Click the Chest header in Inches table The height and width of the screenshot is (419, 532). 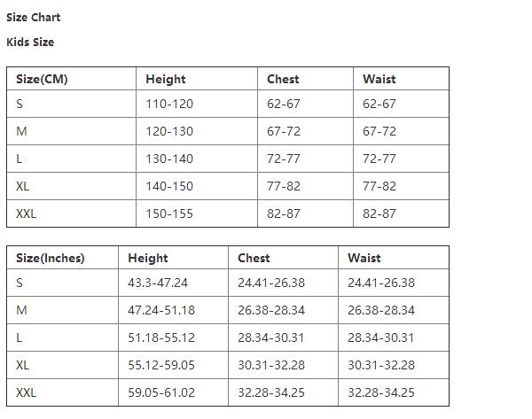click(254, 258)
